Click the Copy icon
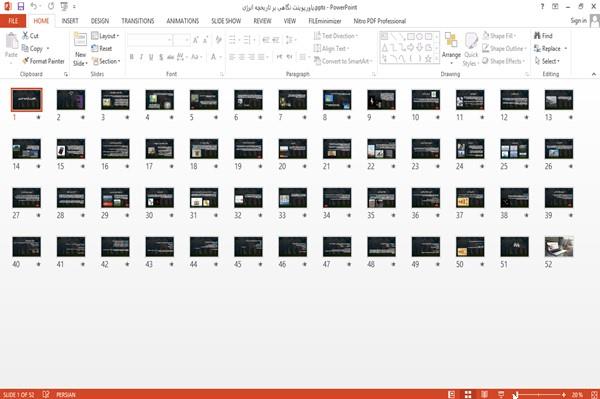Viewport: 600px width, 399px height. coord(25,48)
